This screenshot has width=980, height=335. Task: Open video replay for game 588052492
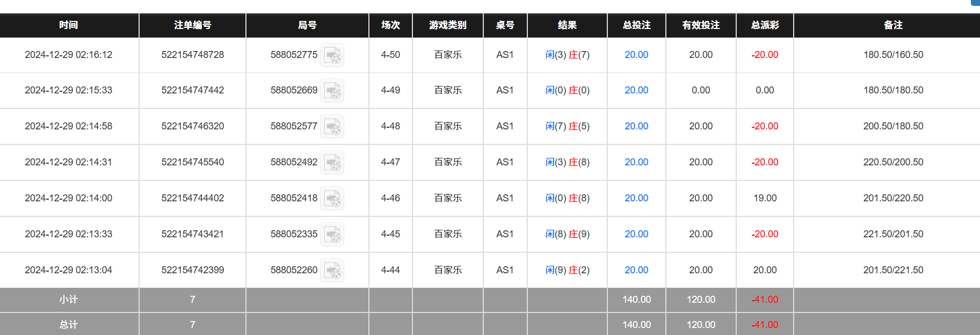(x=332, y=162)
